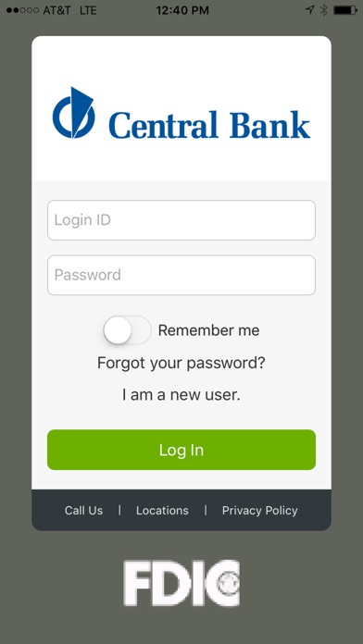Tap the Remember me label
363x644 pixels.
tap(209, 330)
